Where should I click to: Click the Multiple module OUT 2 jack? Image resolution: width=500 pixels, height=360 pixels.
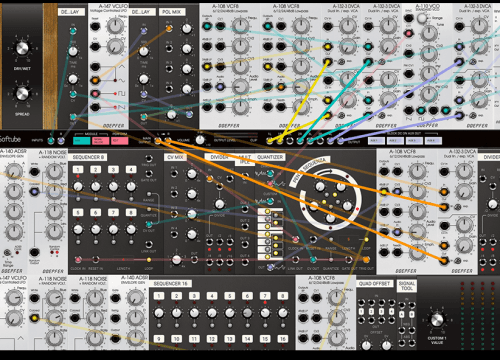245,227
